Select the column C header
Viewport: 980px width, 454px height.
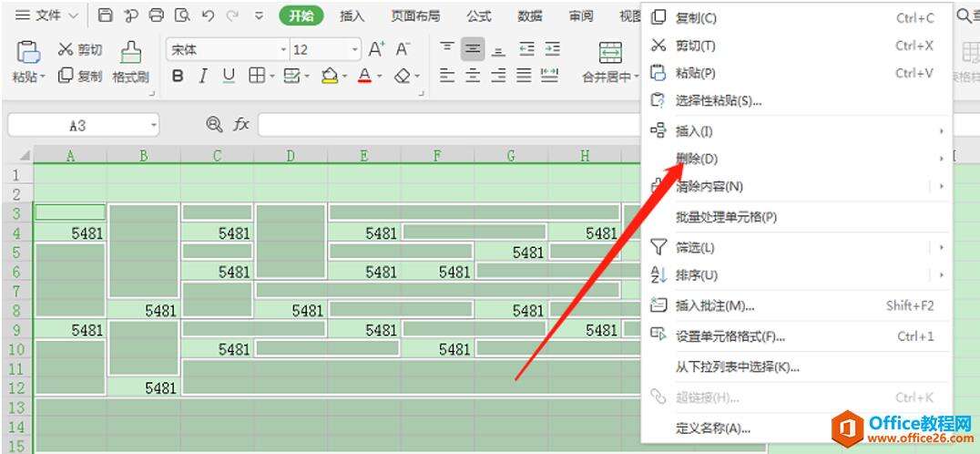(x=217, y=155)
